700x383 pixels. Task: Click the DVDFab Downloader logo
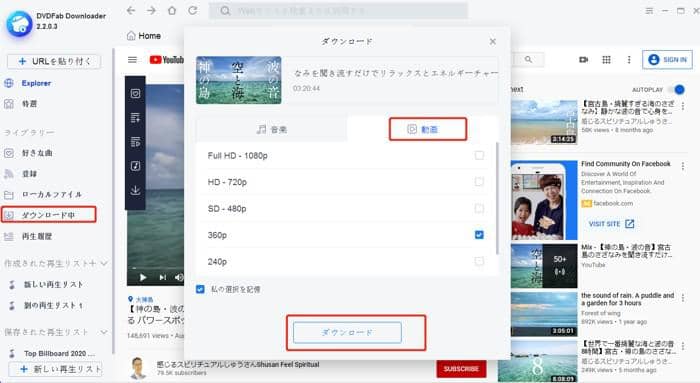[19, 23]
